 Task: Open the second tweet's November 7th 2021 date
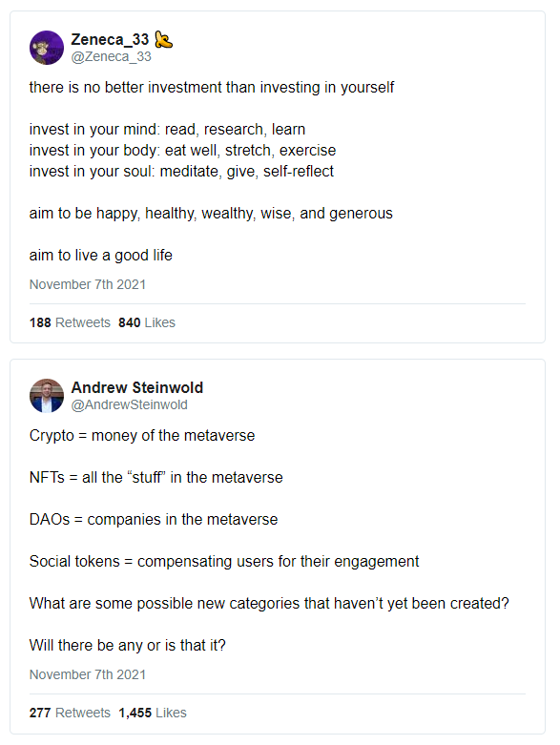88,674
